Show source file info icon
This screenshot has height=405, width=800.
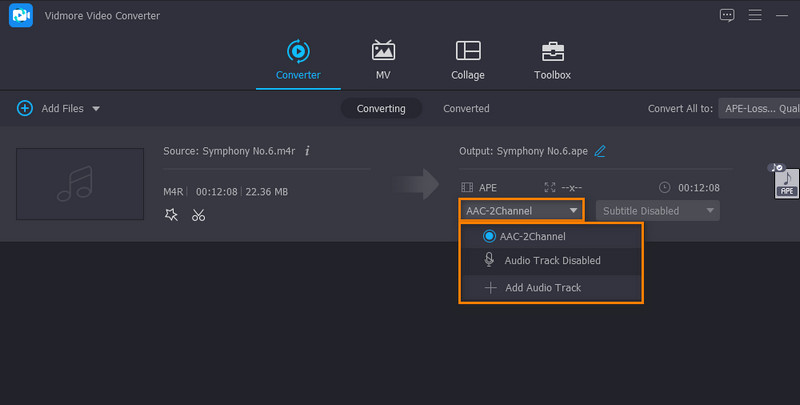pyautogui.click(x=307, y=151)
